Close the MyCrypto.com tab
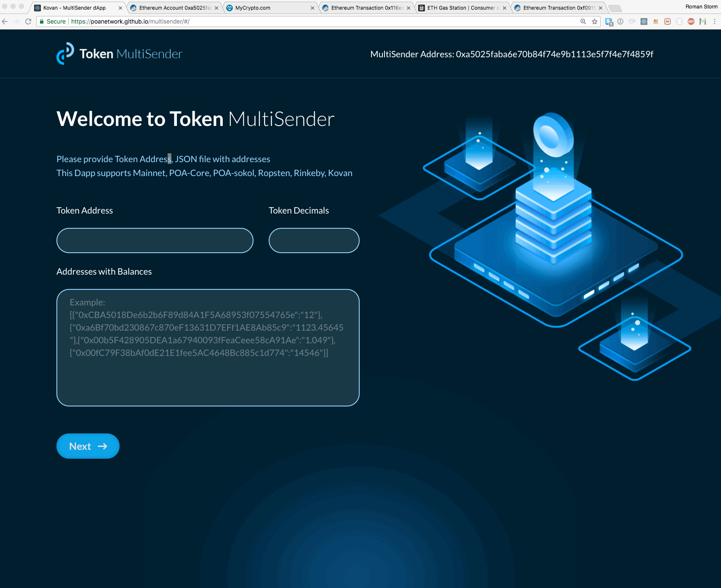Image resolution: width=721 pixels, height=588 pixels. tap(312, 8)
